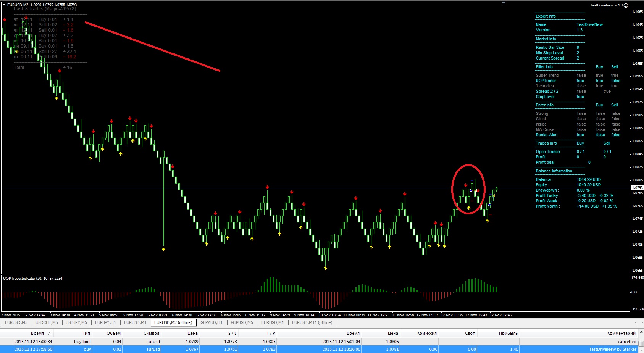Sort history by the Символ column
The image size is (644, 353).
click(x=152, y=333)
